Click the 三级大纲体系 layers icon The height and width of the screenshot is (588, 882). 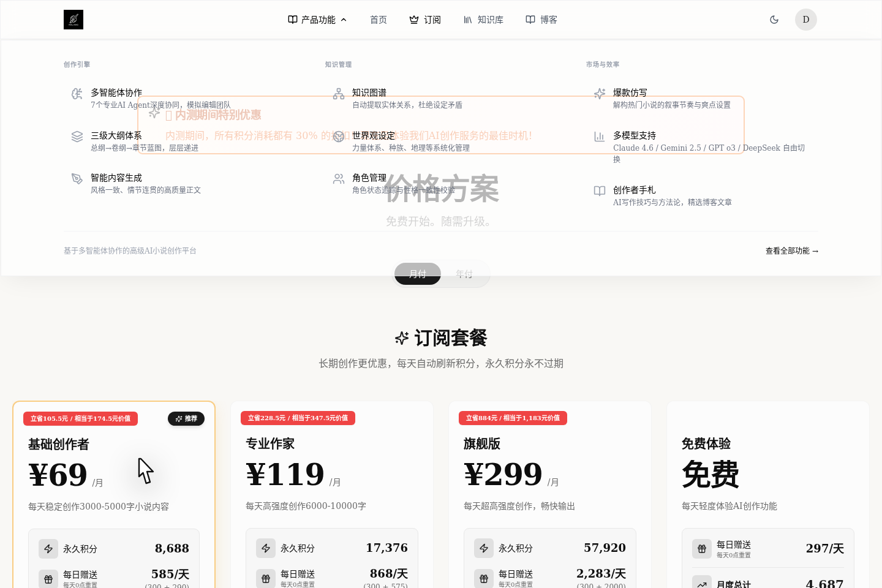[x=77, y=136]
